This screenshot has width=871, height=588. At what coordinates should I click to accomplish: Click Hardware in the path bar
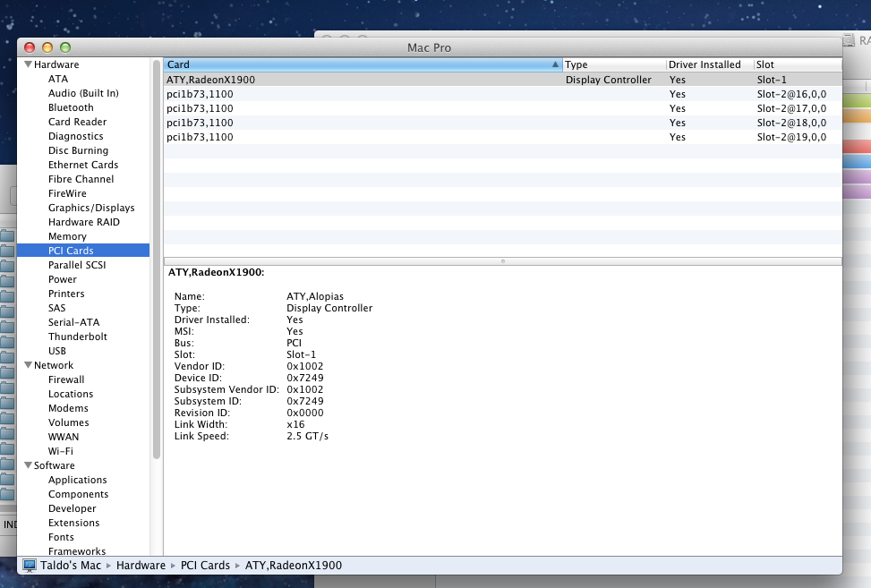(x=141, y=566)
